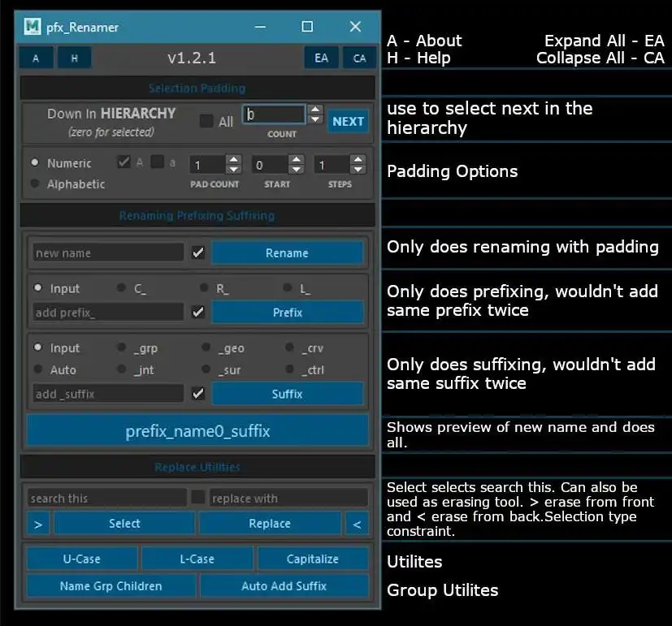Click the STEPS number field
672x626 pixels.
[x=332, y=165]
